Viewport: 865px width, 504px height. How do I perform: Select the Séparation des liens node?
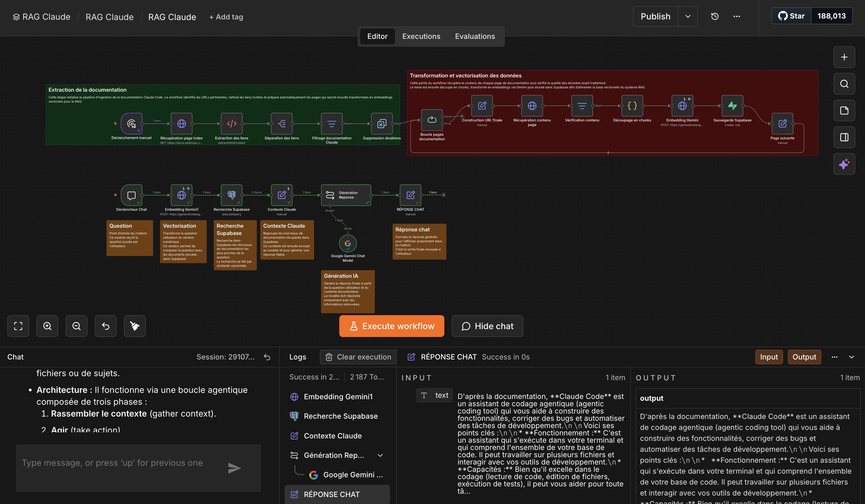[x=282, y=124]
